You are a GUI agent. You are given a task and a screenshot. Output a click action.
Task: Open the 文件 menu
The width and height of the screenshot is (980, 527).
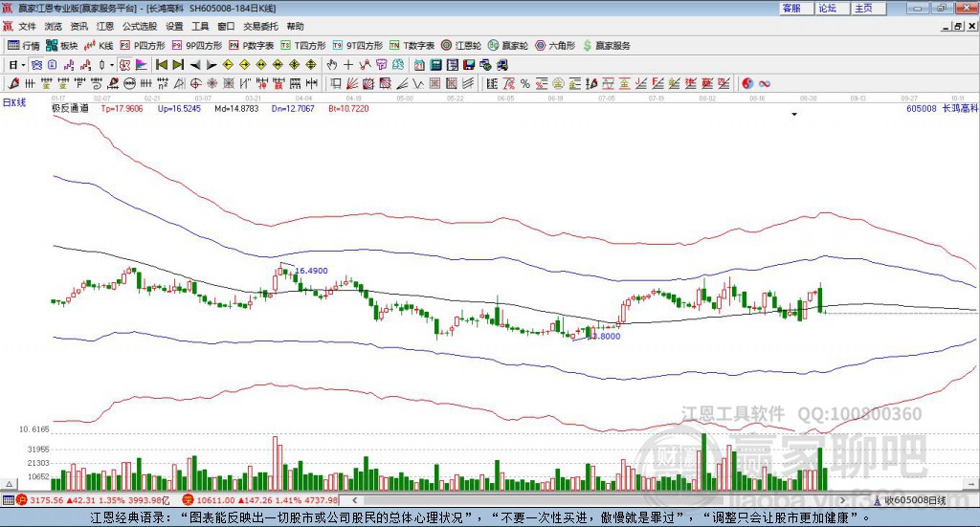(27, 26)
